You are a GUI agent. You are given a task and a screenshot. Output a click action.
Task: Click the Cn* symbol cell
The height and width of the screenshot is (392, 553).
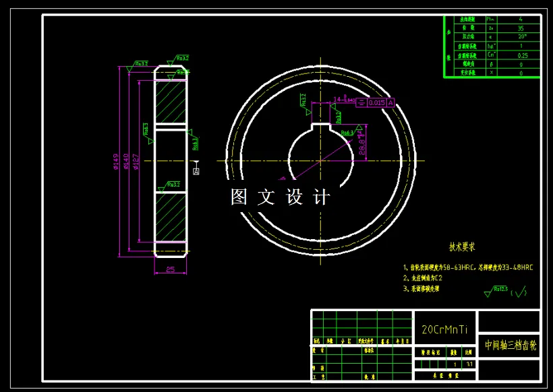[x=491, y=55]
